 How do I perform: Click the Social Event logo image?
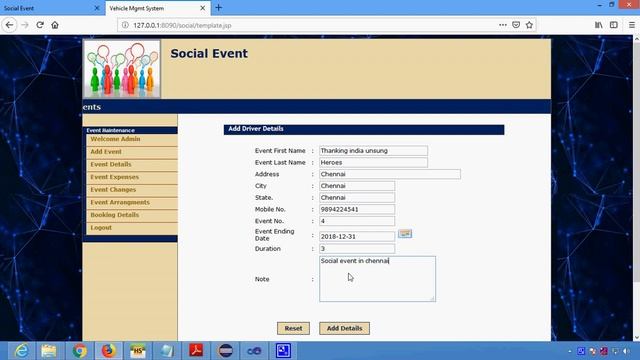click(x=122, y=69)
